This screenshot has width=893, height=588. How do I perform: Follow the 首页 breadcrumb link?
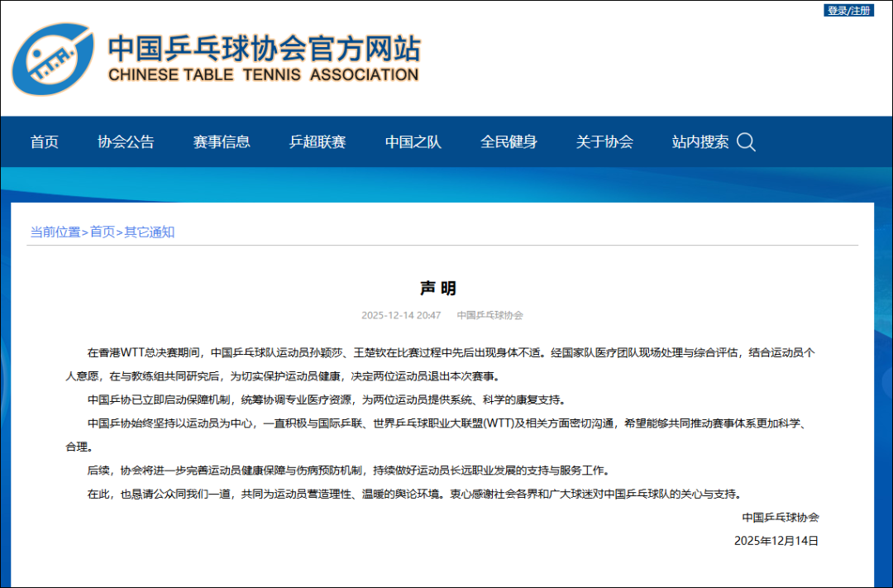pyautogui.click(x=103, y=232)
